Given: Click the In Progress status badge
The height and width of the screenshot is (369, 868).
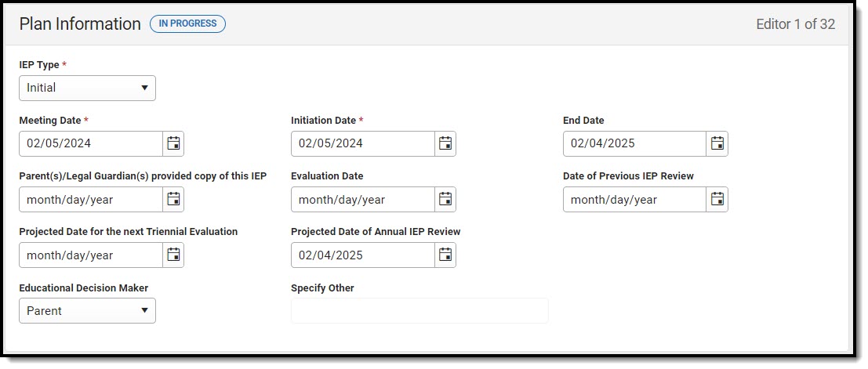Looking at the screenshot, I should click(187, 24).
